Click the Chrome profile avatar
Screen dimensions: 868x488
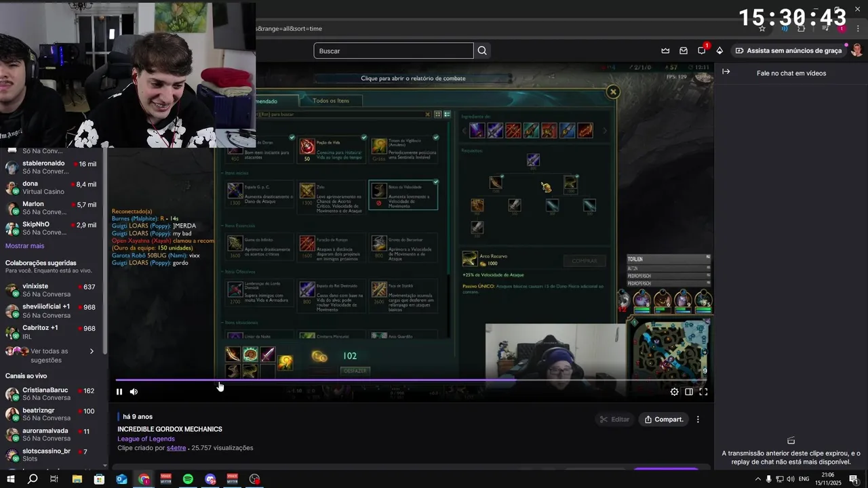(x=842, y=28)
